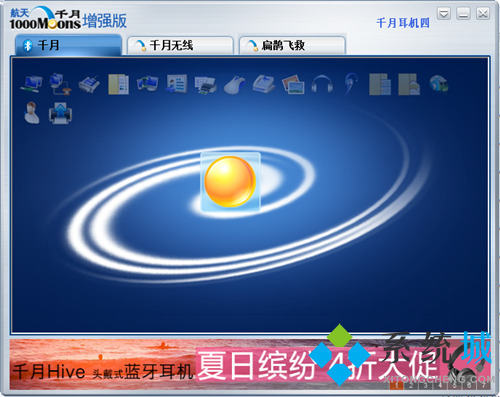
Task: Open the Bluetooth mouse service icon
Action: tap(235, 84)
